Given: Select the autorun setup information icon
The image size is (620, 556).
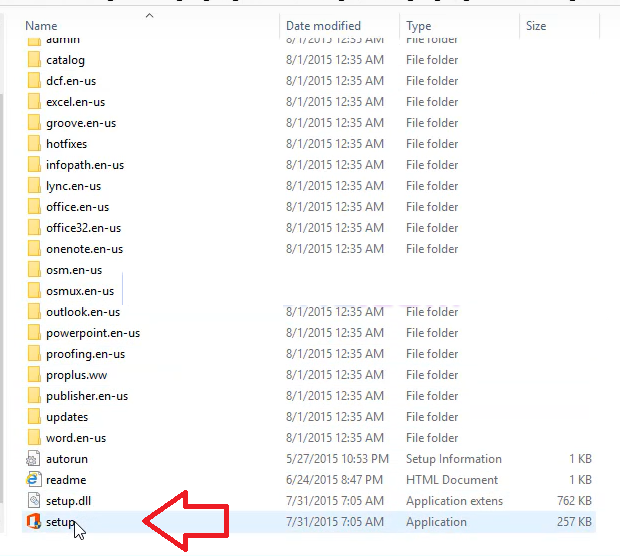Looking at the screenshot, I should pyautogui.click(x=32, y=459).
